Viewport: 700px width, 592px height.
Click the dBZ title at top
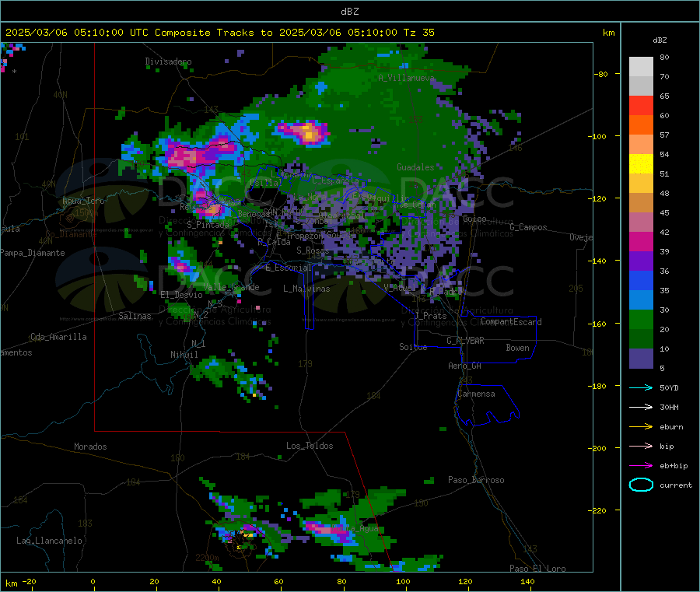pos(349,12)
